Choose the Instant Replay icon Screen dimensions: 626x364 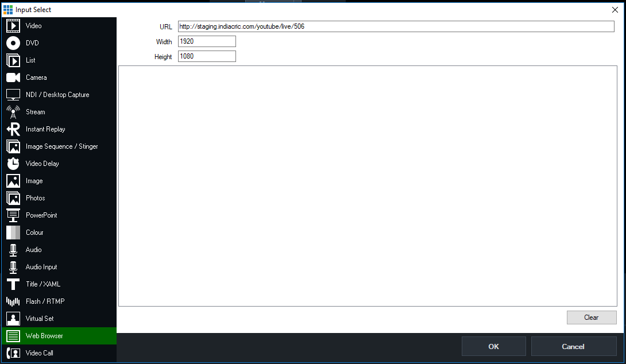[x=13, y=129]
